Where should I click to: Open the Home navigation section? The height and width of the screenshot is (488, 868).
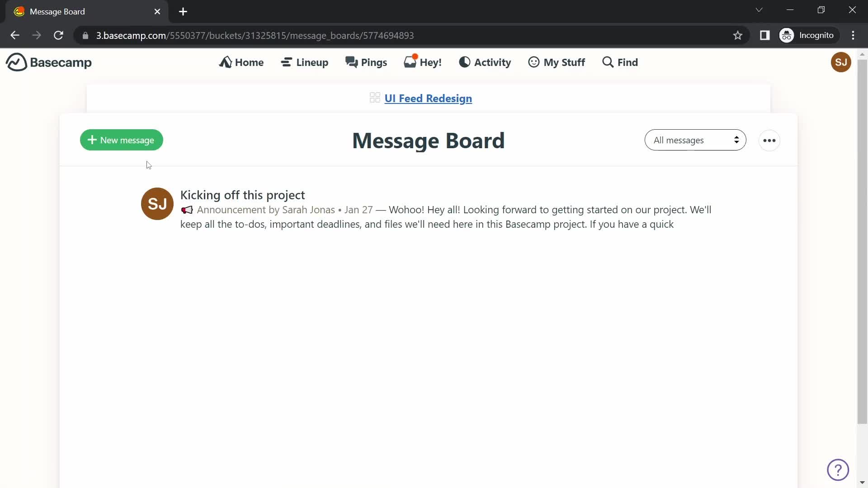coord(241,62)
